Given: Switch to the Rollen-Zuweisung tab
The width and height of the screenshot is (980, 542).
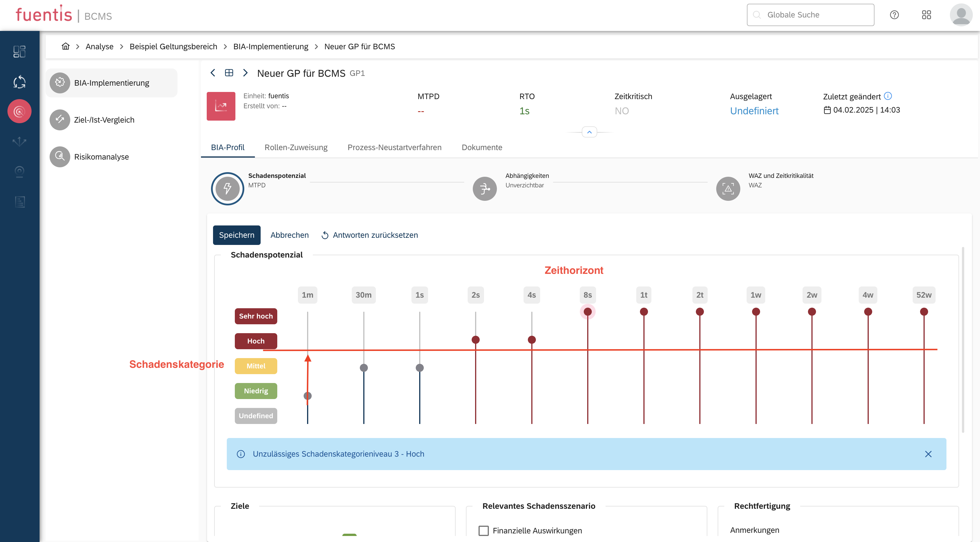Looking at the screenshot, I should 296,148.
